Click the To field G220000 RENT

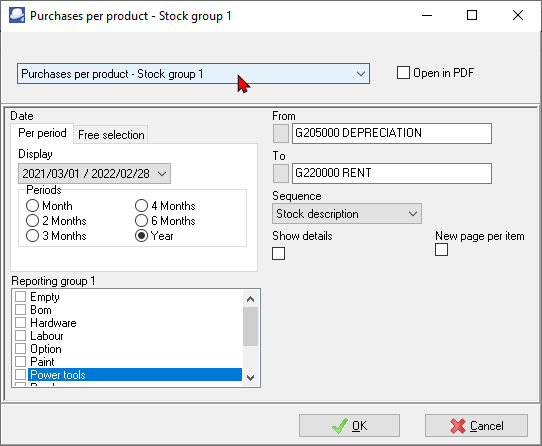point(392,174)
